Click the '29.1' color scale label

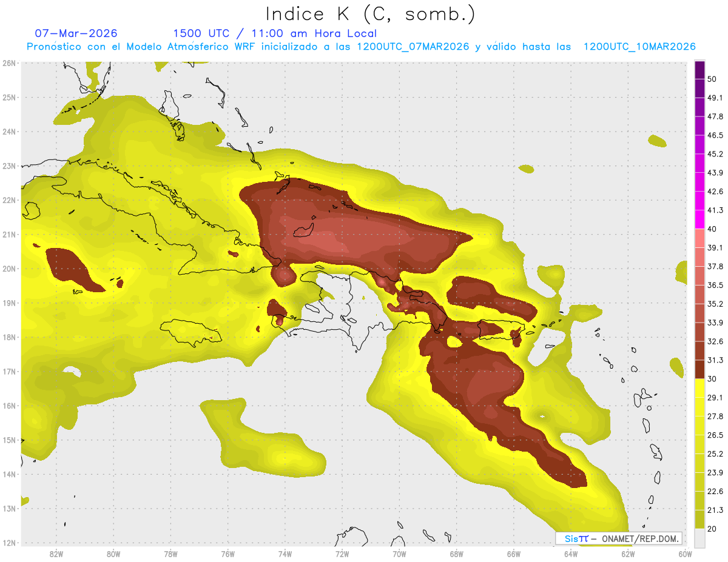click(x=715, y=397)
